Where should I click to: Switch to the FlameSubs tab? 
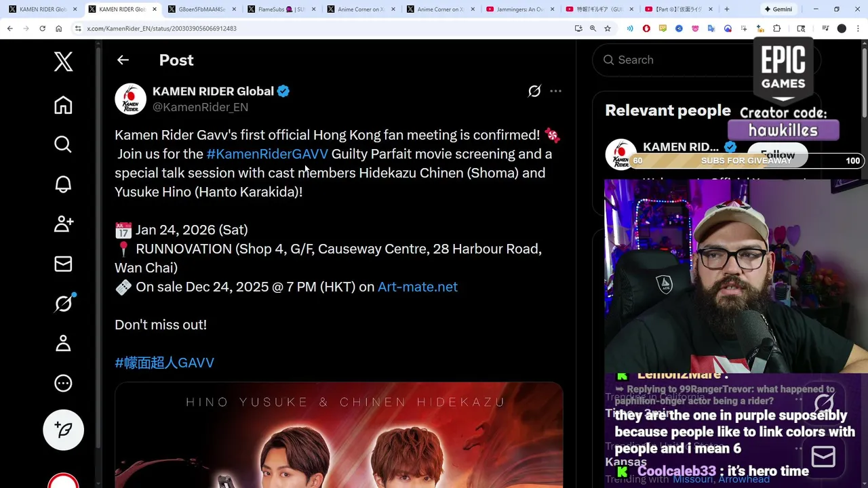281,9
